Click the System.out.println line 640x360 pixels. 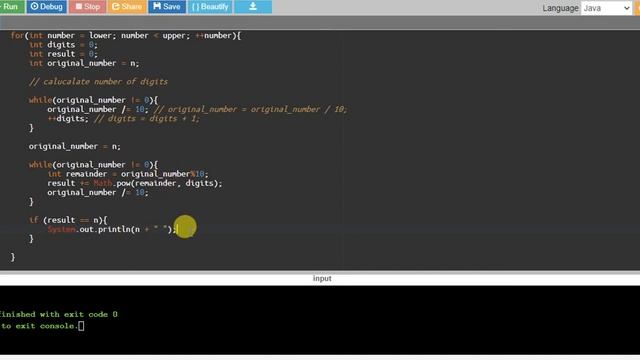(112, 229)
